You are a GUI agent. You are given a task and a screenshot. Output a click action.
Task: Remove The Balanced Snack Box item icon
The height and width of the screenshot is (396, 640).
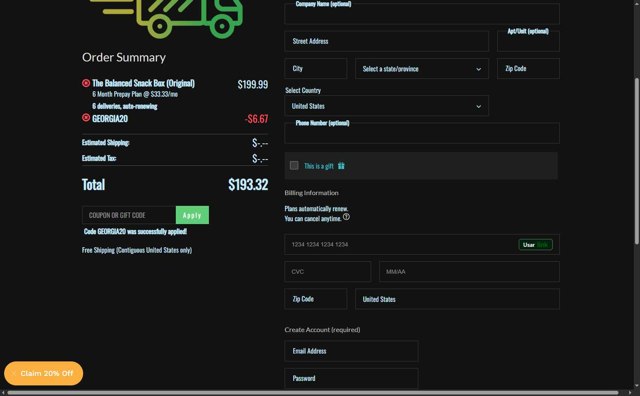[86, 83]
